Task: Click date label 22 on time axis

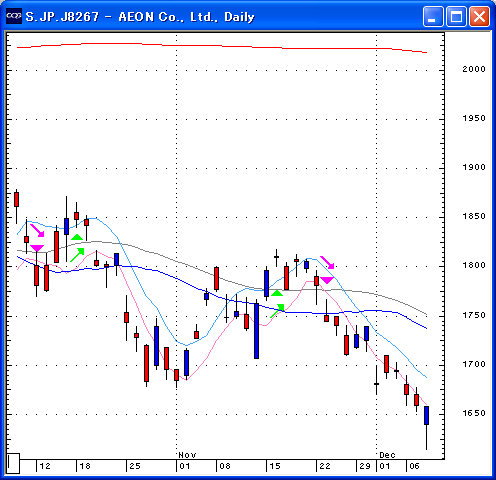Action: 325,466
